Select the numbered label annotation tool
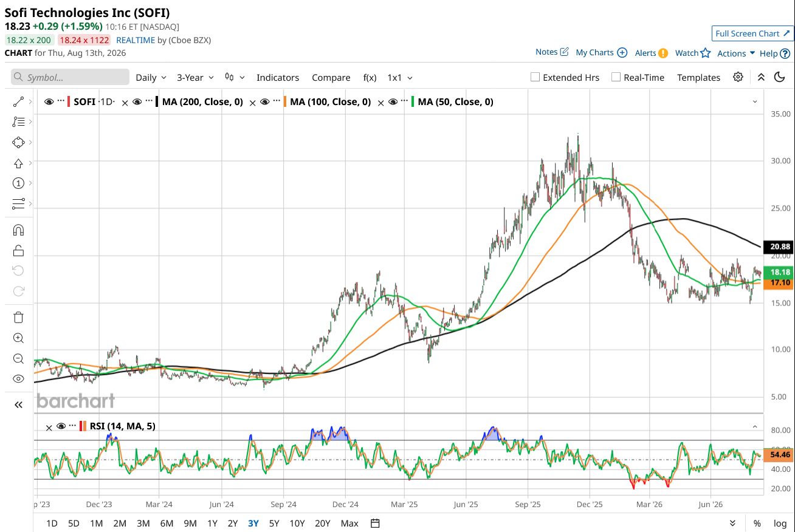The height and width of the screenshot is (532, 795). 18,183
